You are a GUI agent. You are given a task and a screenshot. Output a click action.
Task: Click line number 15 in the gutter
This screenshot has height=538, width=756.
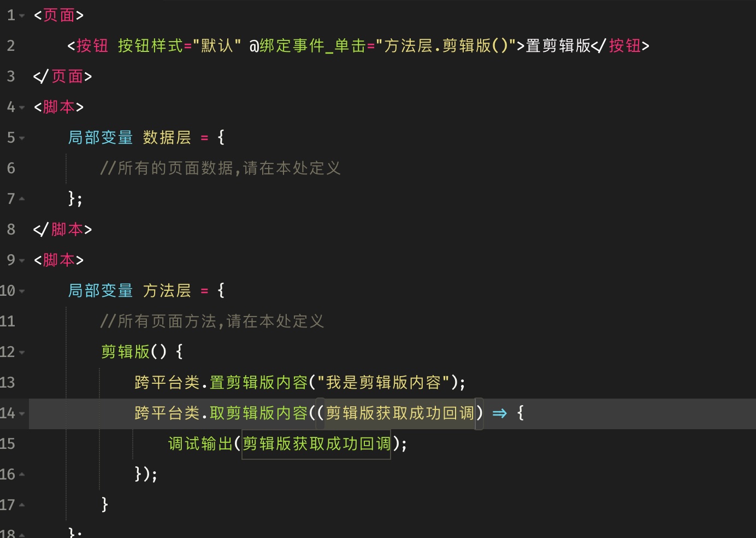pos(8,444)
